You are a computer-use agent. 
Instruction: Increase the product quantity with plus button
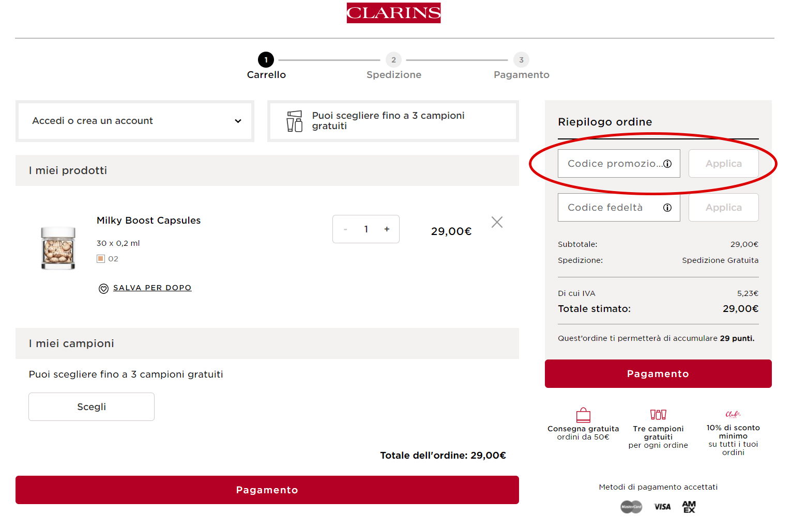pyautogui.click(x=386, y=229)
